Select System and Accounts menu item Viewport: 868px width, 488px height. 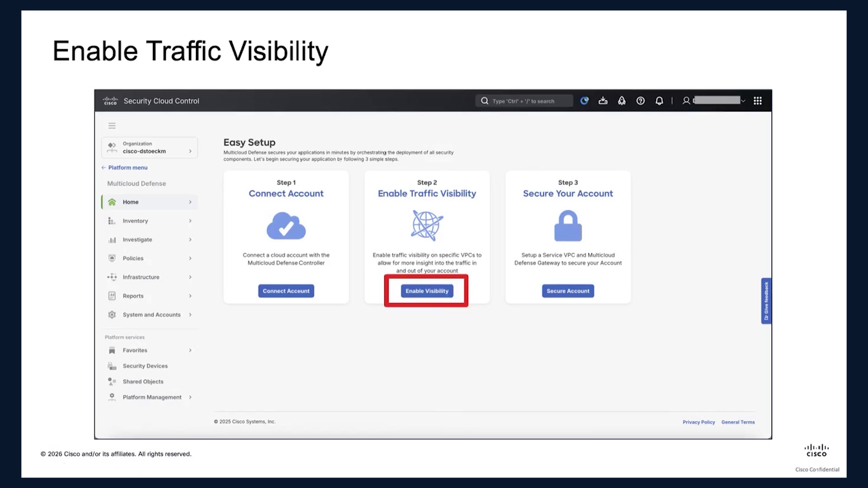click(x=150, y=314)
